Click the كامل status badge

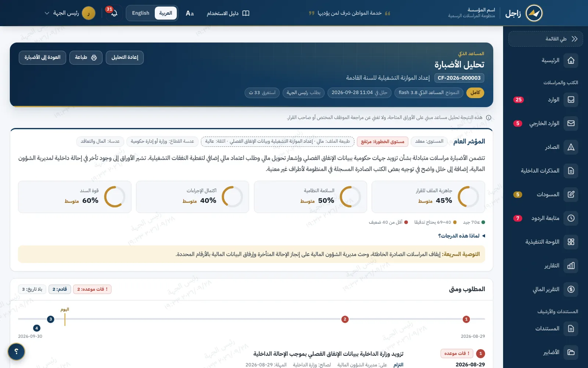click(475, 92)
